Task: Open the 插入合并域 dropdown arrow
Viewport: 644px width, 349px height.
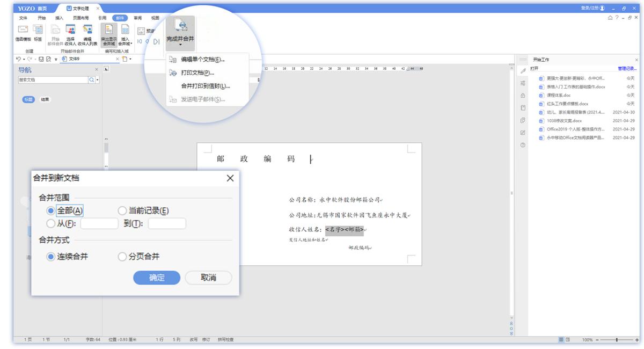Action: 132,44
